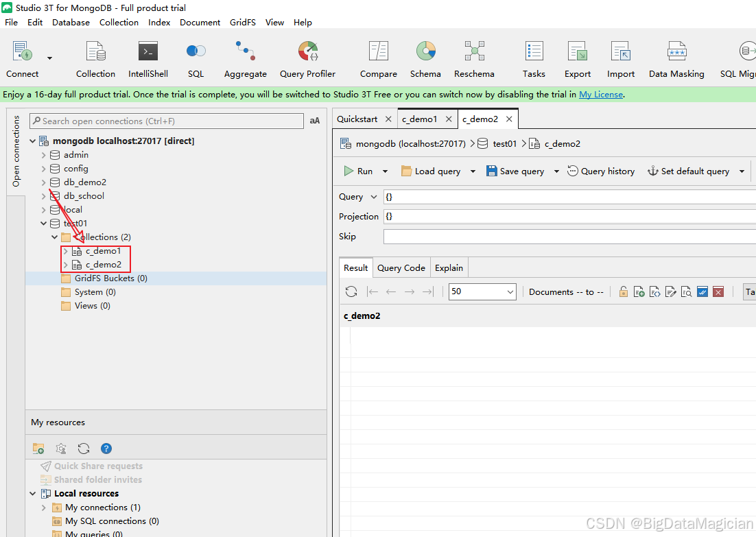Open the File menu
The image size is (756, 537).
11,22
